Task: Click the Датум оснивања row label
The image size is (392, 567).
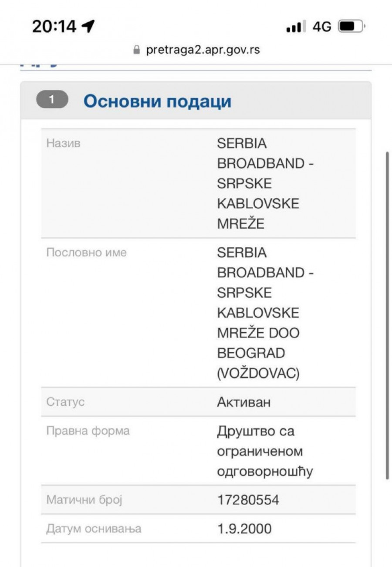Action: (94, 529)
